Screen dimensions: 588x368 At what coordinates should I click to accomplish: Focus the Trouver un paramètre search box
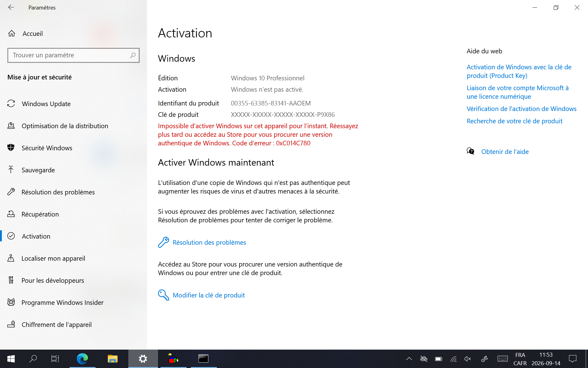pos(73,55)
